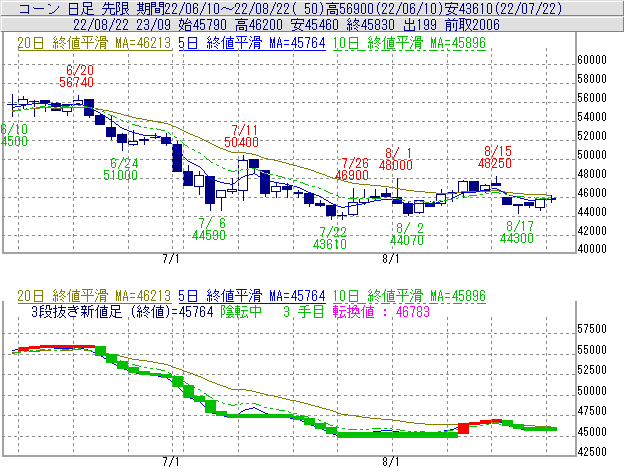
Task: Click the 60000 price axis label
Action: [x=592, y=60]
